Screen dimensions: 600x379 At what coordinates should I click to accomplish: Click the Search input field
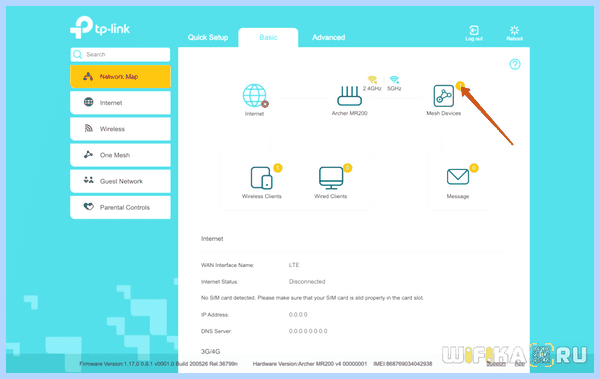pyautogui.click(x=120, y=54)
